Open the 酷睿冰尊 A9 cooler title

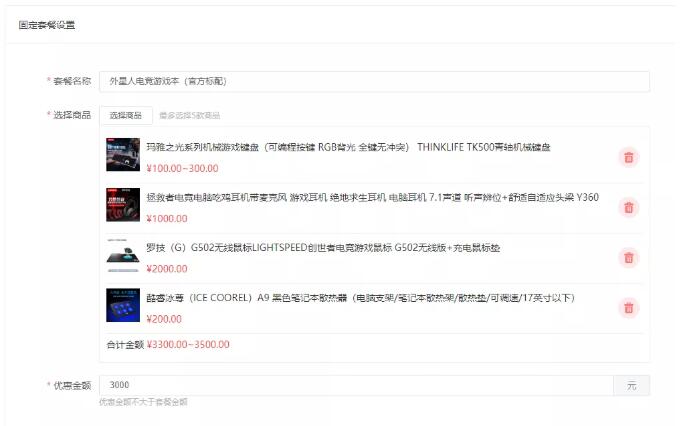point(360,298)
